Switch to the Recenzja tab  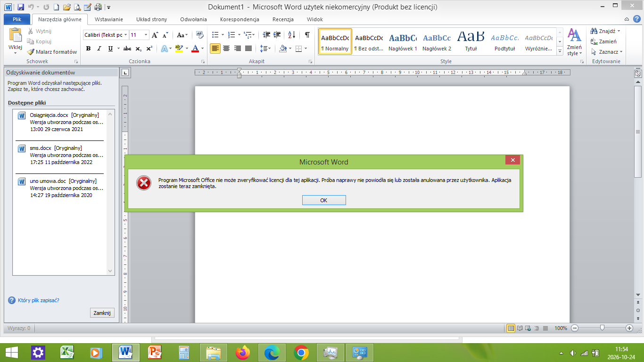(x=283, y=19)
